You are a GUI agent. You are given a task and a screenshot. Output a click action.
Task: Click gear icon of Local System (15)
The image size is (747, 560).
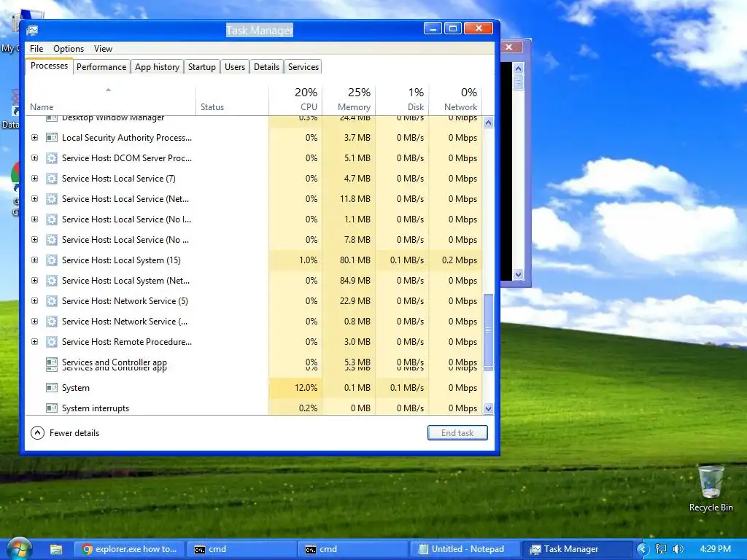point(52,260)
